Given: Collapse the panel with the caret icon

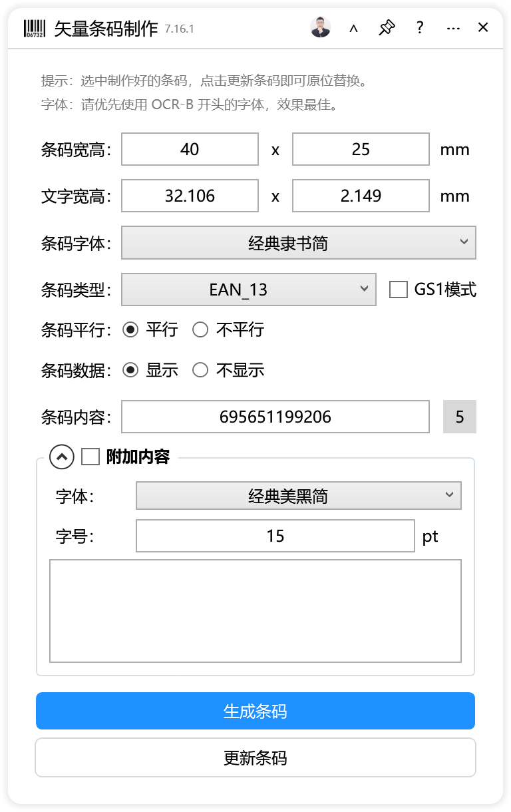Looking at the screenshot, I should pos(353,28).
